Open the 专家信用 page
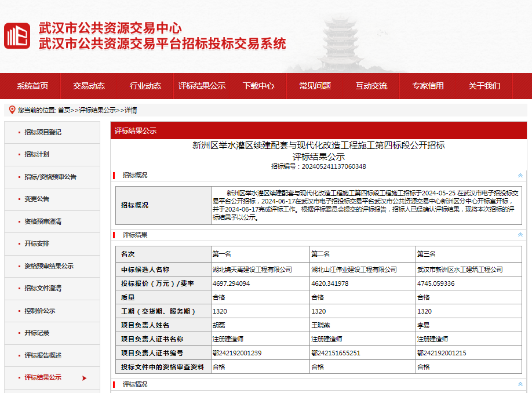This screenshot has width=532, height=393. (x=427, y=86)
